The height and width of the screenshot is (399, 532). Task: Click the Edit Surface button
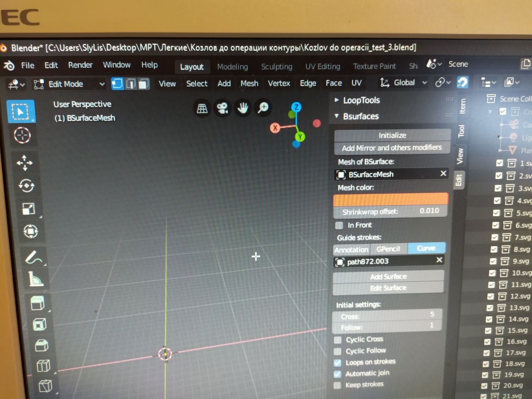tap(388, 288)
